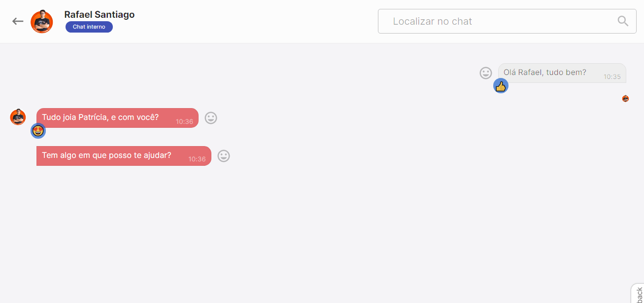Image resolution: width=644 pixels, height=303 pixels.
Task: Click the 10:36 time on 'Tudo joia' message
Action: pyautogui.click(x=184, y=122)
